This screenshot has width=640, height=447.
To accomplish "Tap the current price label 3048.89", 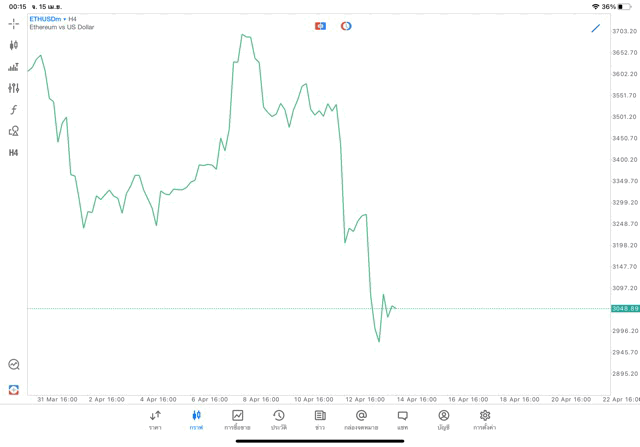I will tap(625, 308).
